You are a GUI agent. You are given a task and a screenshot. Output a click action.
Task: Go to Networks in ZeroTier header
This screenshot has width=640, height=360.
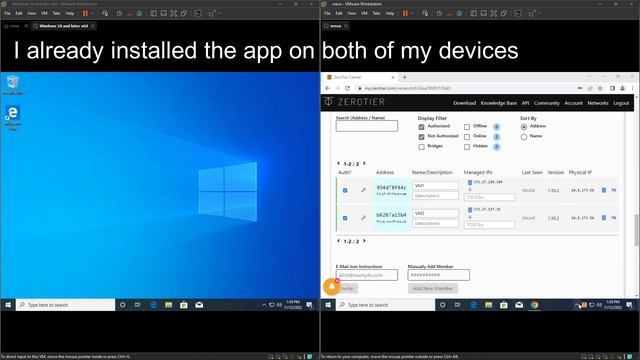(x=598, y=103)
